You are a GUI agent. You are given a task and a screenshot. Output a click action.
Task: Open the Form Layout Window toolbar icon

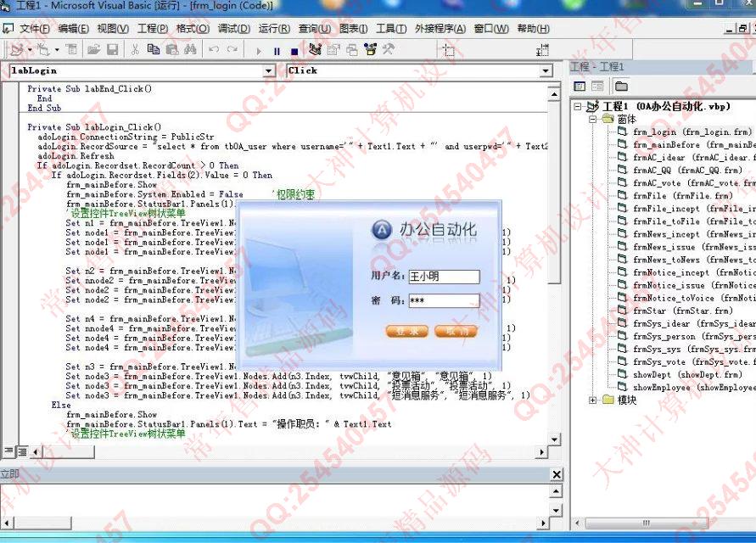(x=352, y=49)
